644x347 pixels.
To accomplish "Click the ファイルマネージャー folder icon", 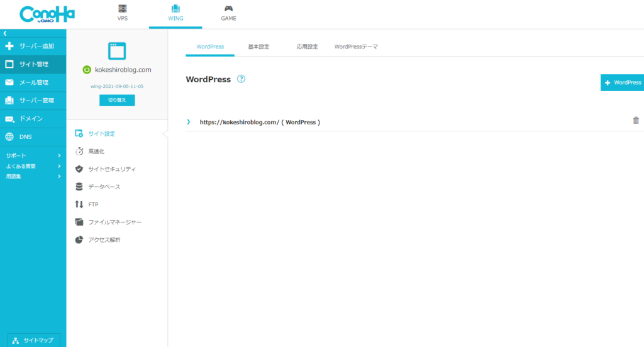I will 79,222.
